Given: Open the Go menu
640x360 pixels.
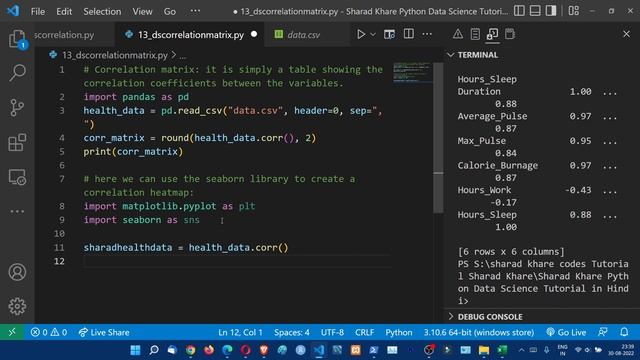Looking at the screenshot, I should [x=170, y=11].
